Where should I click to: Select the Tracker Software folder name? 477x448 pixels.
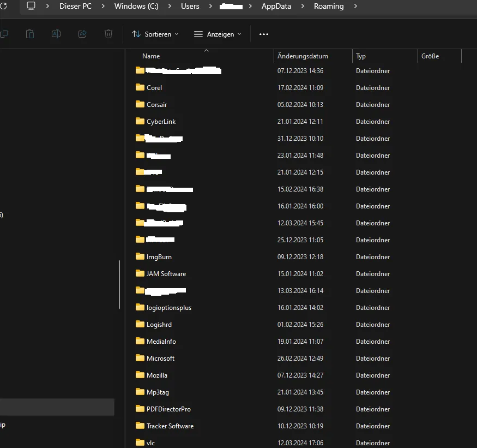[170, 426]
